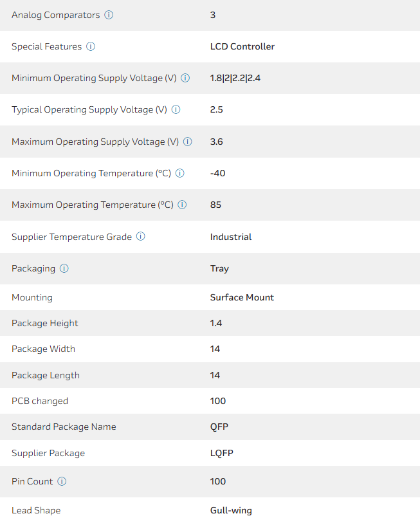The image size is (420, 516).
Task: Click the Supplier Package label
Action: coord(48,453)
